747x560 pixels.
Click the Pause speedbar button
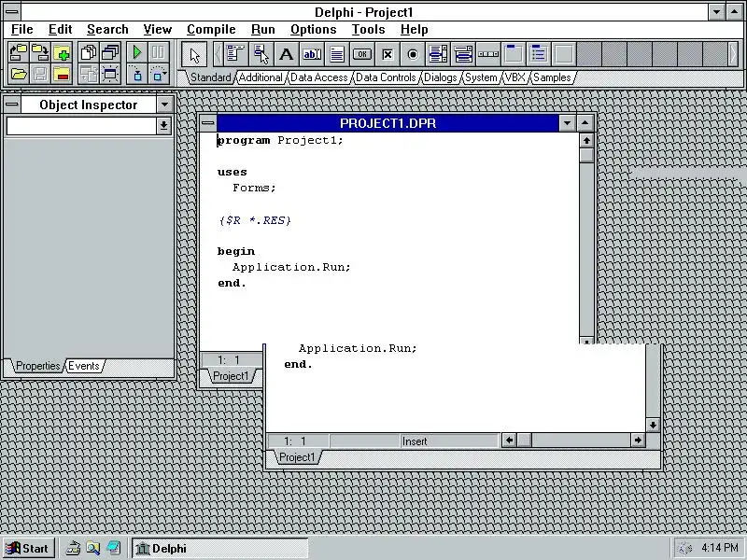pos(158,52)
